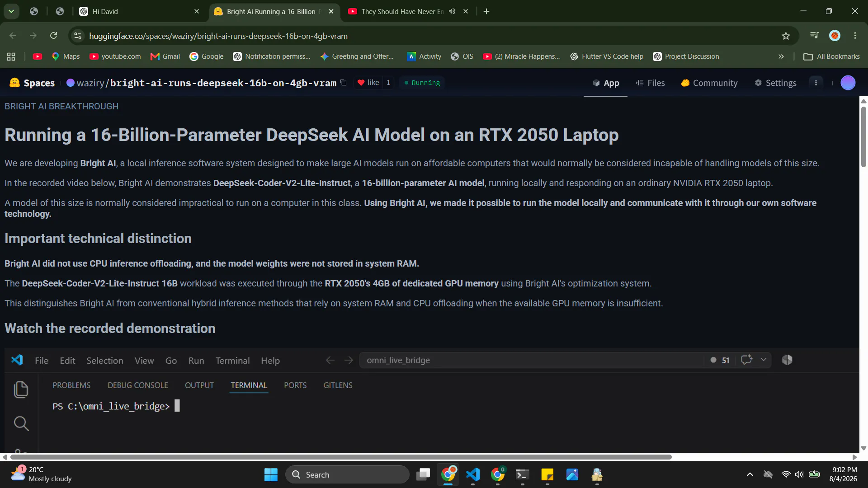Open the Notification permiss... bookmark
Image resolution: width=868 pixels, height=488 pixels.
(272, 56)
